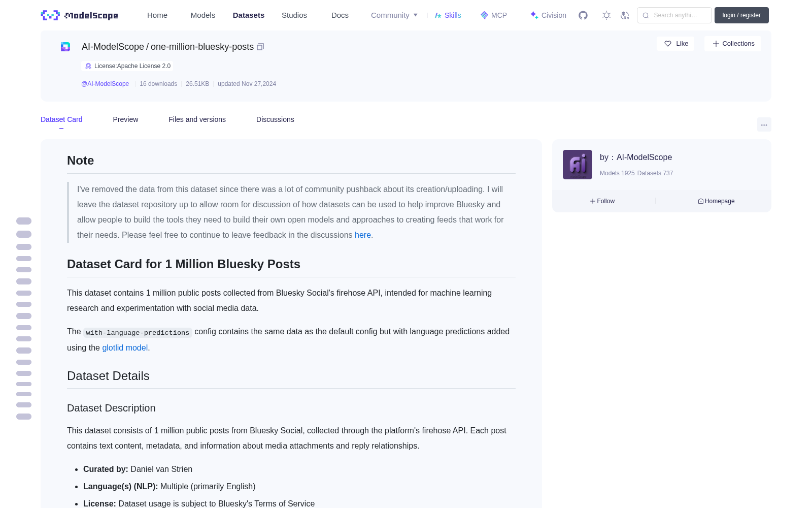The image size is (812, 508).
Task: Copy dataset name with the copy icon
Action: (x=260, y=47)
